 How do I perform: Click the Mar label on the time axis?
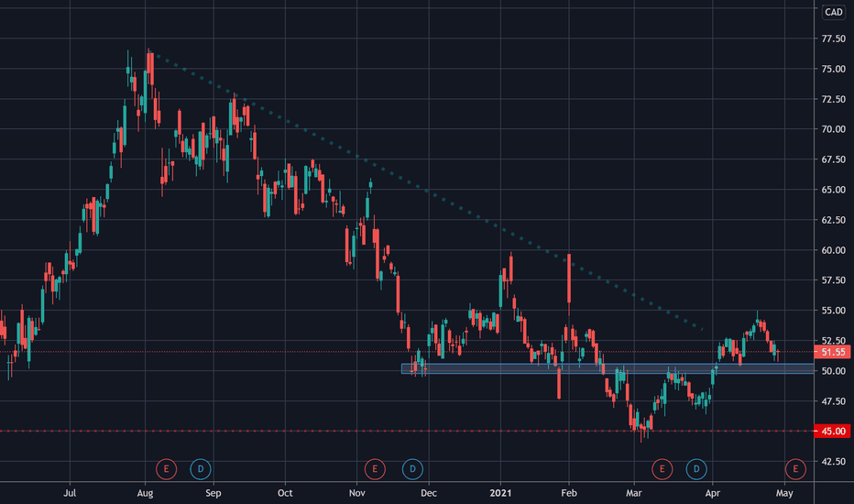(x=633, y=493)
